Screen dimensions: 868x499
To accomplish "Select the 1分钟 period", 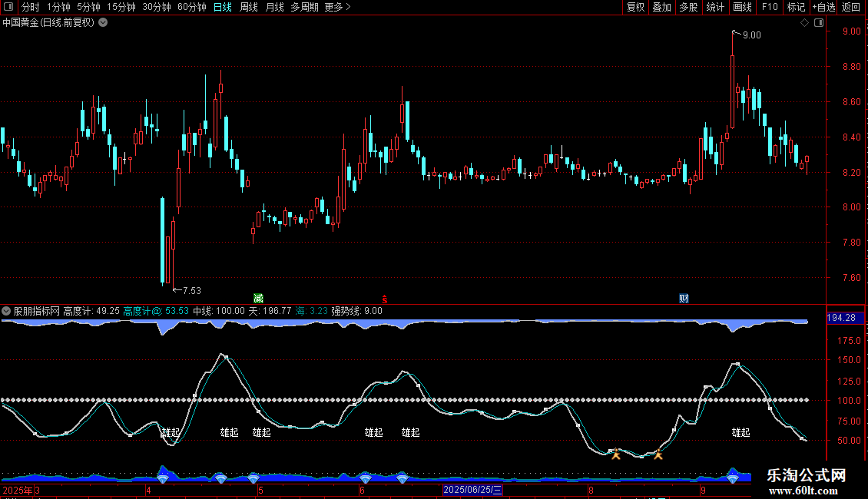I will [58, 7].
